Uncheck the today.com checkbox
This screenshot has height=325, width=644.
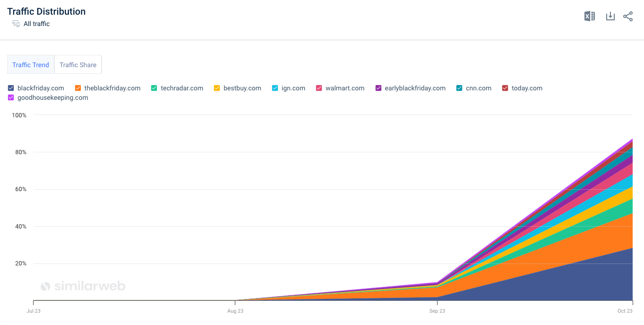[x=505, y=88]
